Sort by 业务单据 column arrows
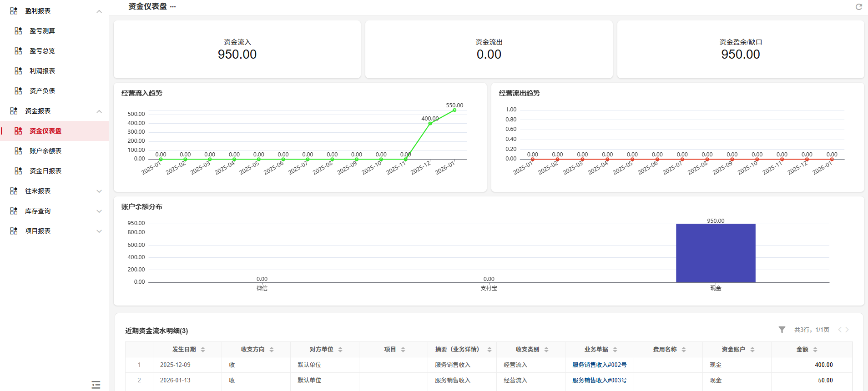Screen dimensions: 868x391 coord(615,350)
